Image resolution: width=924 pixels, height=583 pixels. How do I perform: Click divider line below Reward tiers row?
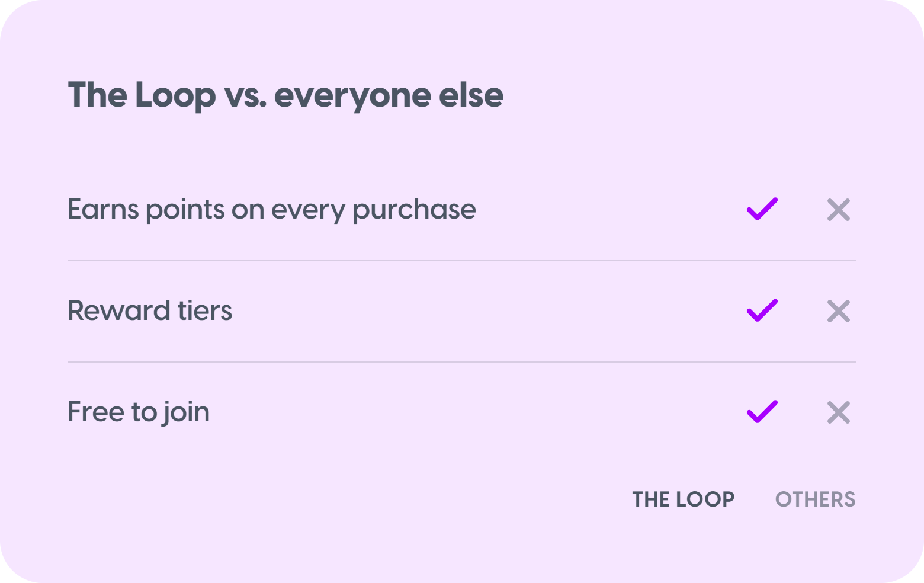[462, 361]
